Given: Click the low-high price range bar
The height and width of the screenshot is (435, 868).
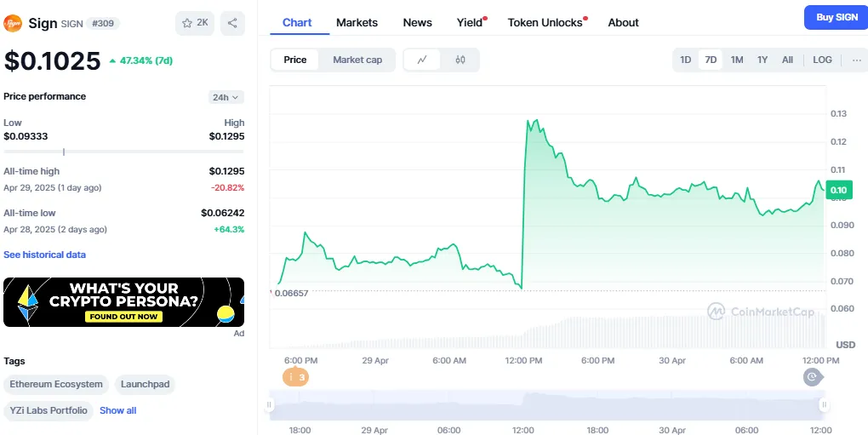Looking at the screenshot, I should pyautogui.click(x=123, y=152).
